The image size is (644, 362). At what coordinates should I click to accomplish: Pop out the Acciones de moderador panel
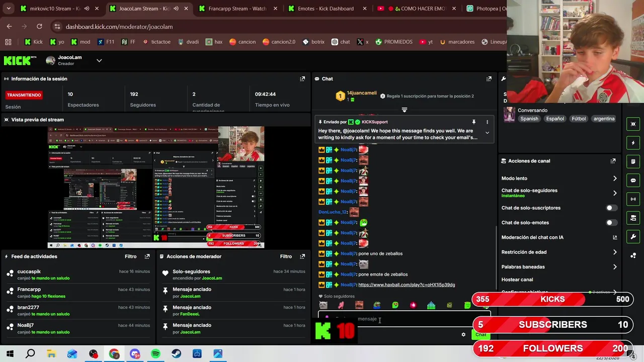pyautogui.click(x=302, y=256)
